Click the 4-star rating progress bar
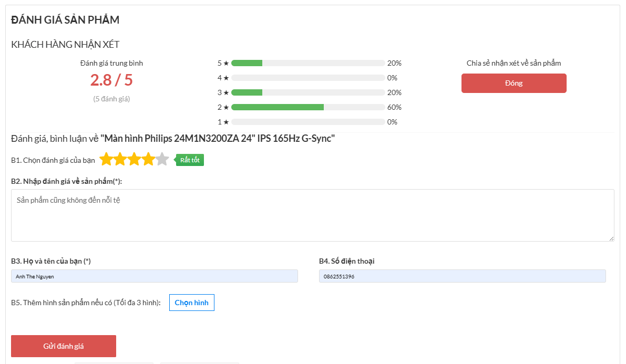This screenshot has width=626, height=364. click(308, 78)
